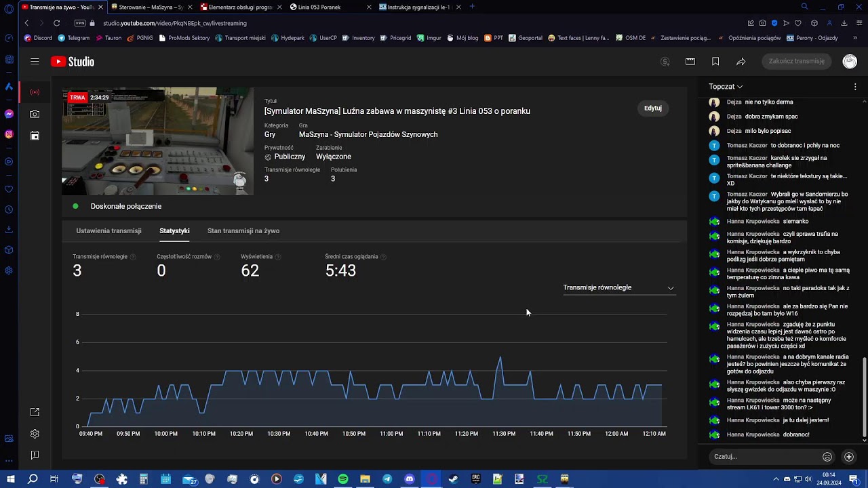
Task: Expand the Topczat chat mode dropdown
Action: point(726,87)
